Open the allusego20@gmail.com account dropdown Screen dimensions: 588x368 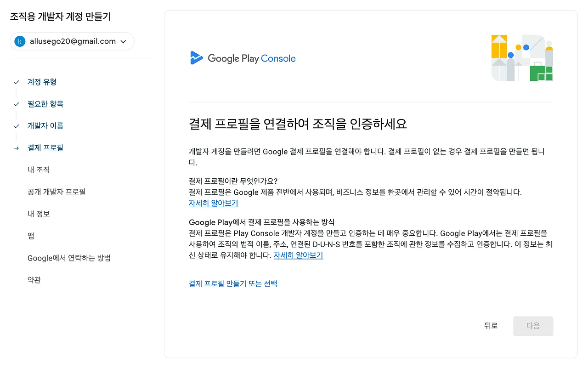point(72,41)
